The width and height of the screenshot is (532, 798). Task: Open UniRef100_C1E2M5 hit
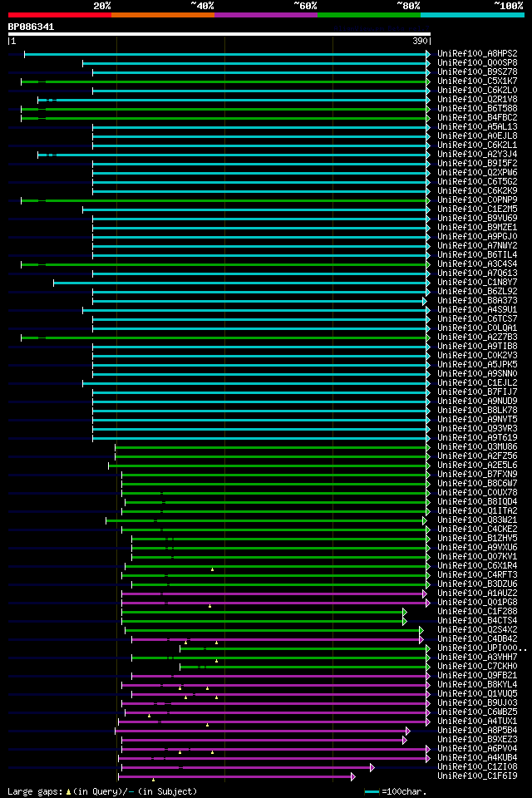pos(477,209)
